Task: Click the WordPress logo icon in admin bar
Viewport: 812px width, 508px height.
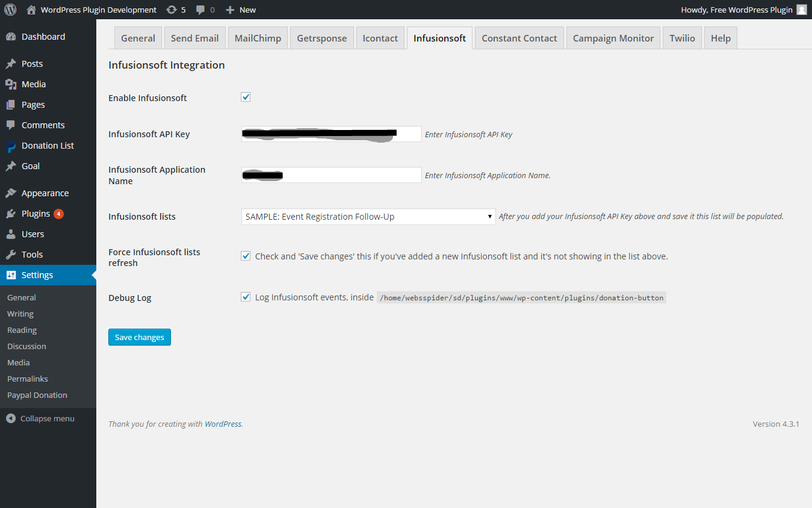Action: [x=10, y=10]
